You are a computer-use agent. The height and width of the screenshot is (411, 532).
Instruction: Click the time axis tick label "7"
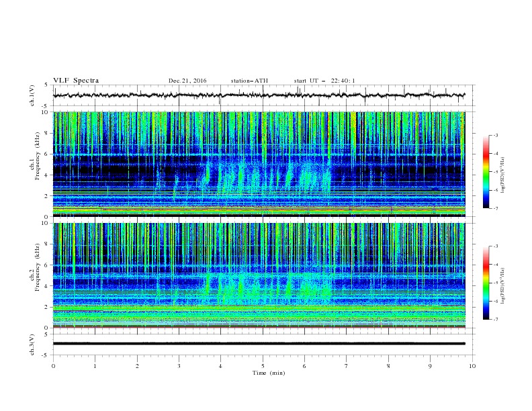pos(347,366)
